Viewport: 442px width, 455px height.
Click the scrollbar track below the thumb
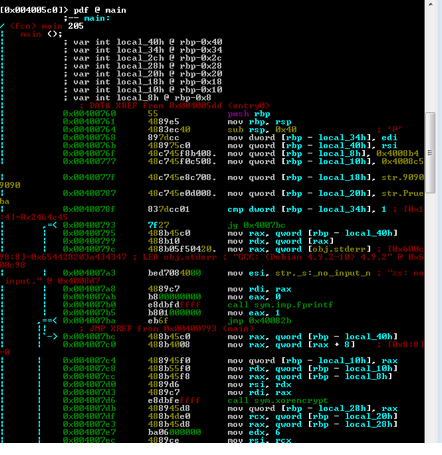tap(430, 317)
